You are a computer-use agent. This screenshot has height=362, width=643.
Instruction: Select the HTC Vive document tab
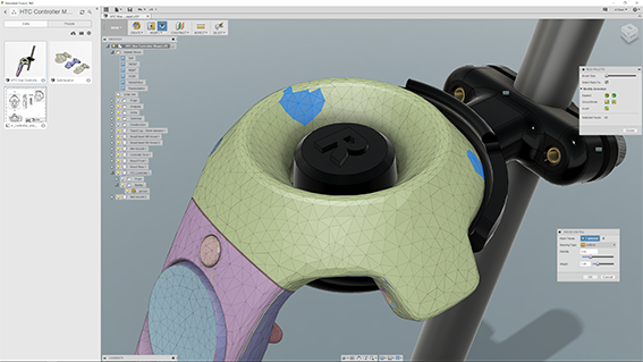125,16
